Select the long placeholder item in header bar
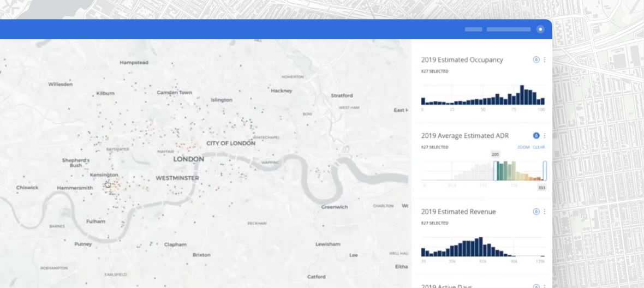644x288 pixels. [x=508, y=29]
